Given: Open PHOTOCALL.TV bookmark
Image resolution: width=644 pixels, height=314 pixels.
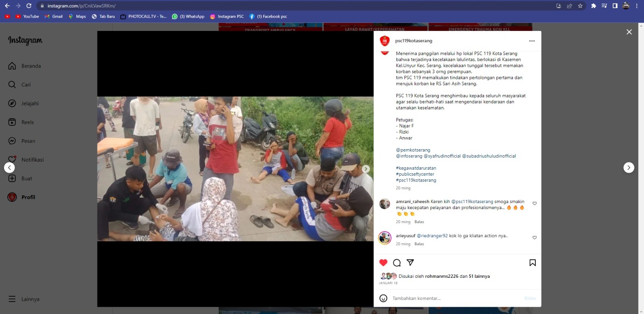Looking at the screenshot, I should pyautogui.click(x=143, y=16).
